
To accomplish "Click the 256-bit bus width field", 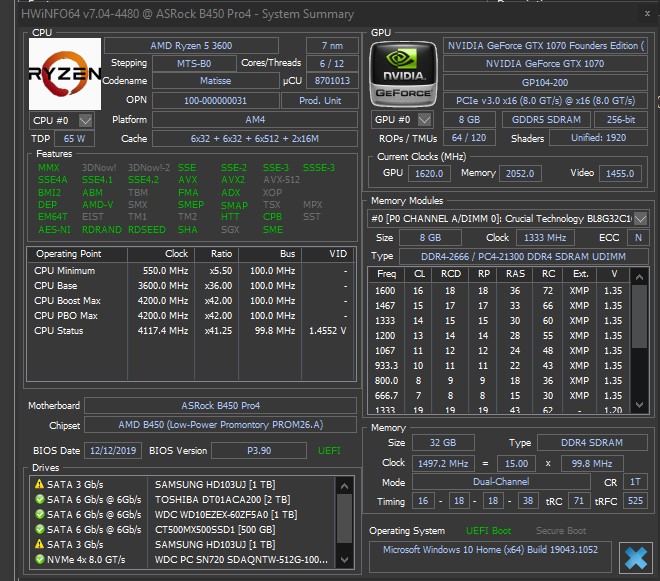I will (621, 120).
